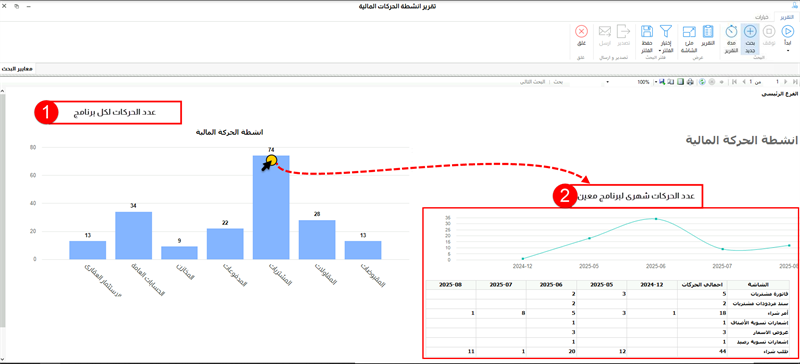This screenshot has height=364, width=800.
Task: Open the Search Criteria (معايير البحث) tab
Action: pos(17,68)
